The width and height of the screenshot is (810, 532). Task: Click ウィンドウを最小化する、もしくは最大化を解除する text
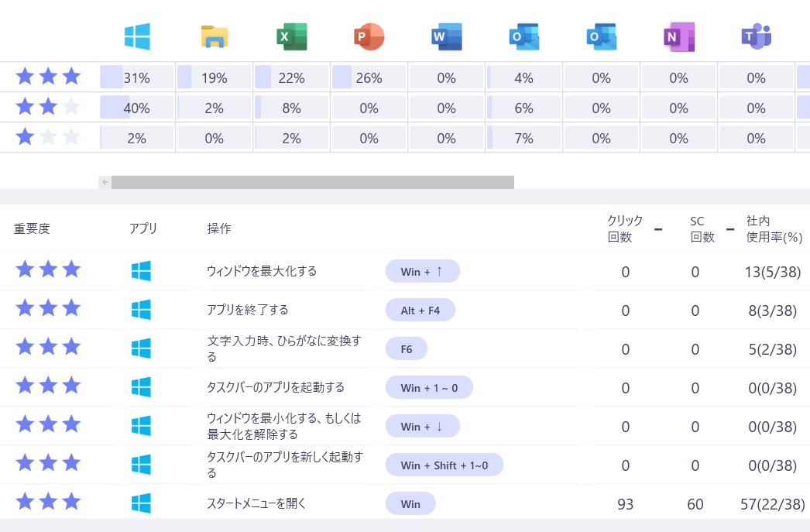pos(284,426)
